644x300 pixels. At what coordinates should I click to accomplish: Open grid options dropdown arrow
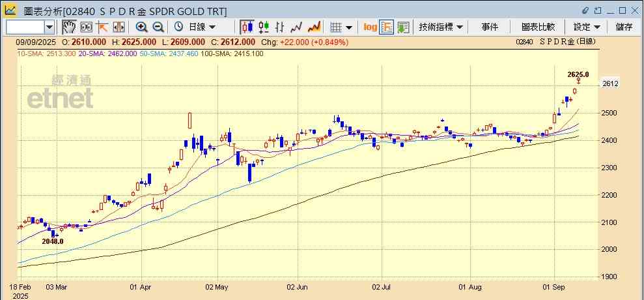click(x=348, y=27)
